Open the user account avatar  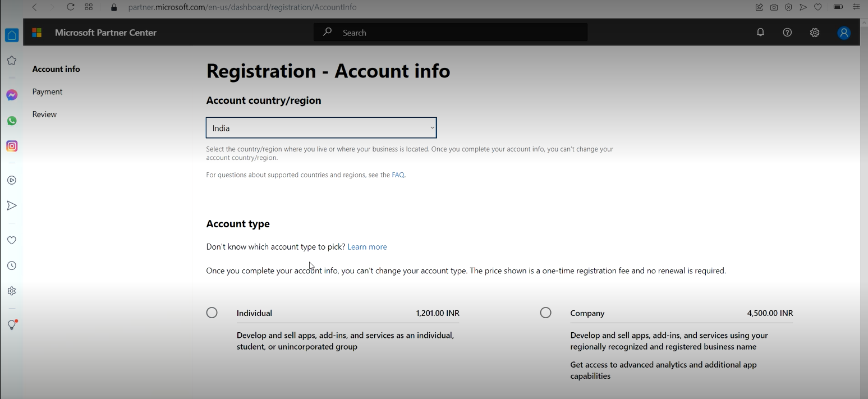[844, 33]
